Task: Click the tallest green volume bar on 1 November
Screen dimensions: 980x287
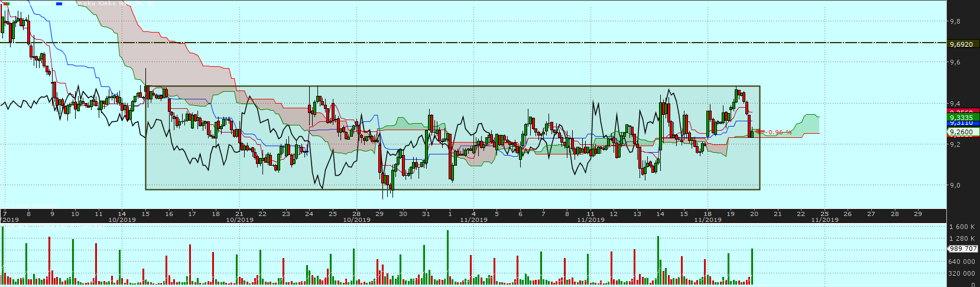Action: pos(447,258)
